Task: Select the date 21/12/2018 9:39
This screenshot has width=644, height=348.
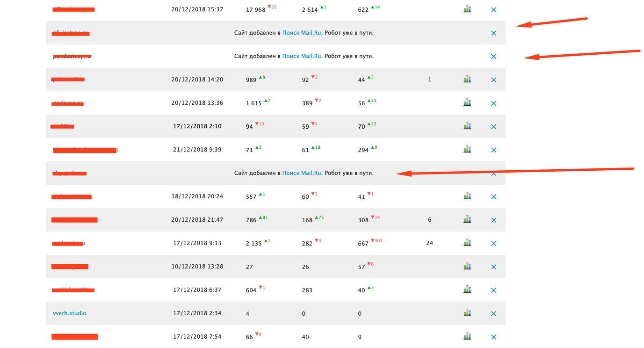Action: pyautogui.click(x=197, y=150)
